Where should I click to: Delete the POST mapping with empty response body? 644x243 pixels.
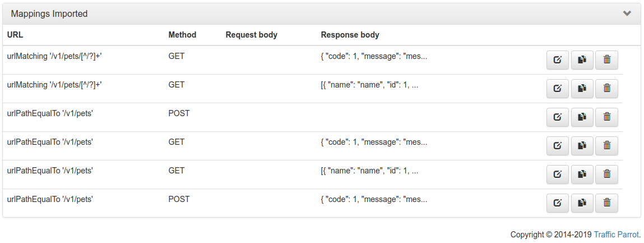(x=606, y=117)
